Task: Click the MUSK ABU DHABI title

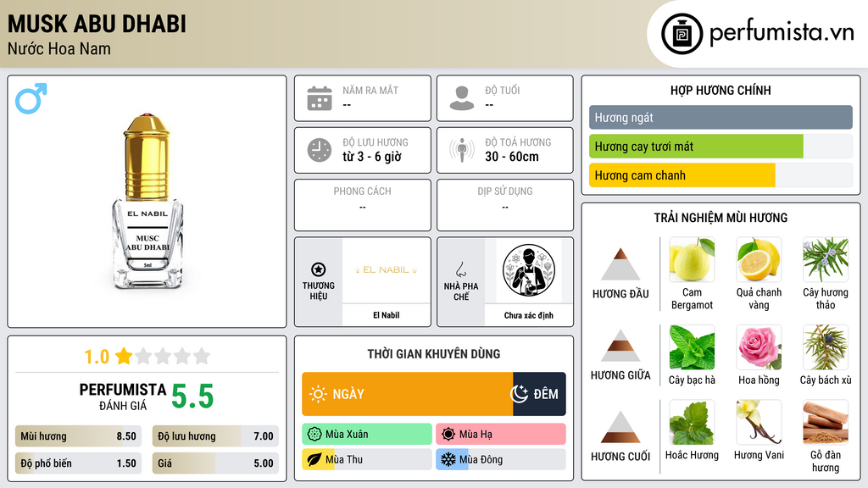Action: click(x=97, y=25)
